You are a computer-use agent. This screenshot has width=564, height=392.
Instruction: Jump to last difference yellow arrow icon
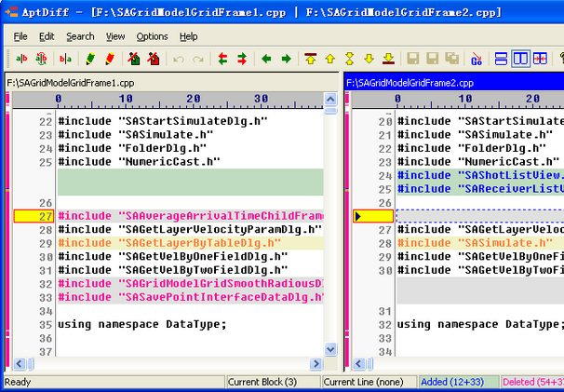point(388,59)
